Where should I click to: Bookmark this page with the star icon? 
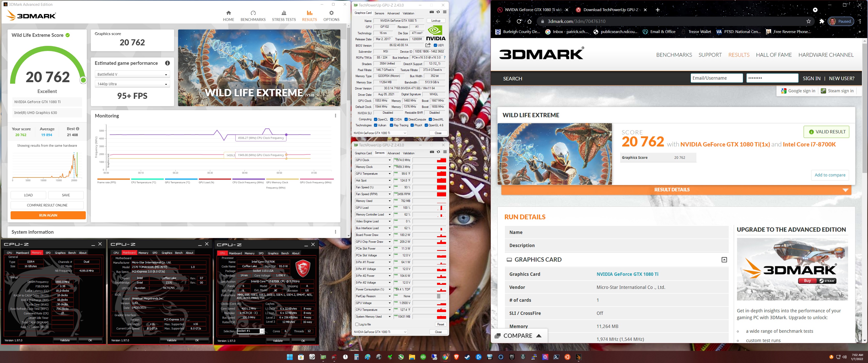[x=809, y=21]
